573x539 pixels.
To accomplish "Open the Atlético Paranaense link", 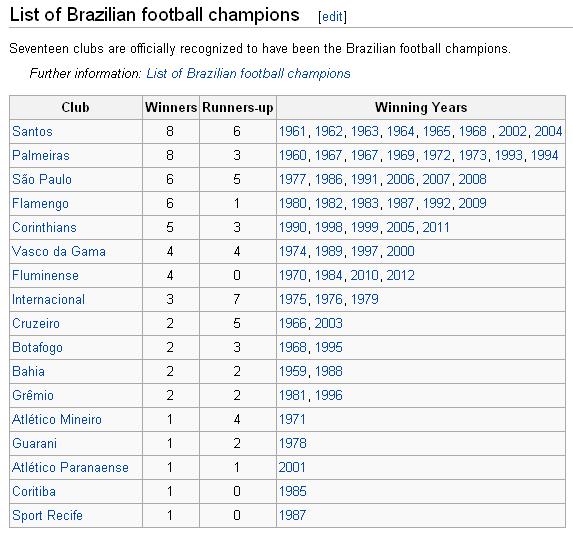I will pos(70,467).
